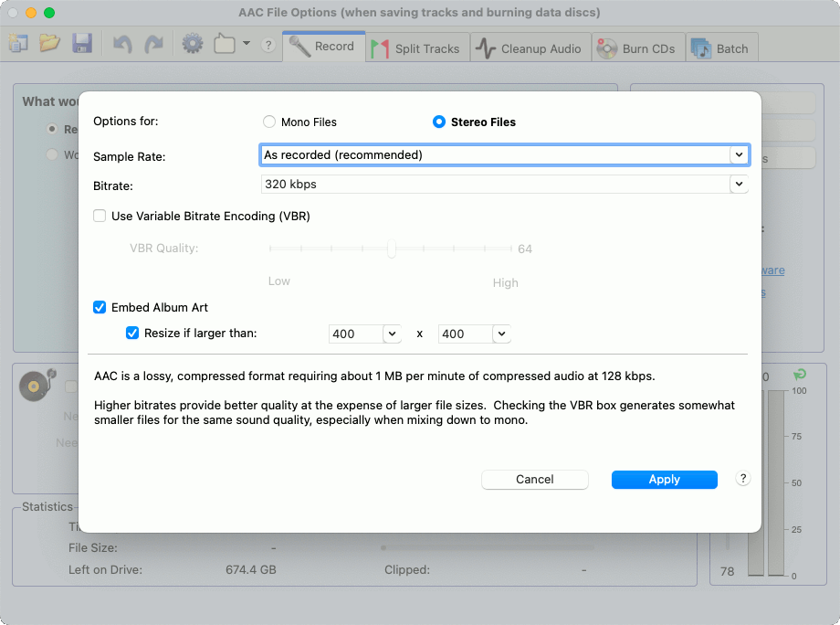Click the Apply button
The image size is (840, 625).
tap(665, 479)
